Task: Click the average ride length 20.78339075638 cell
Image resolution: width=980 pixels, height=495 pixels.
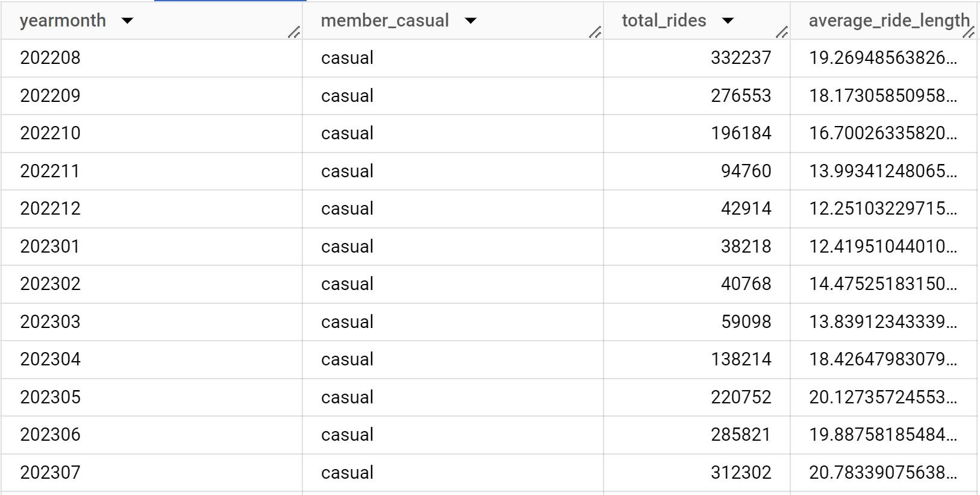Action: point(882,473)
